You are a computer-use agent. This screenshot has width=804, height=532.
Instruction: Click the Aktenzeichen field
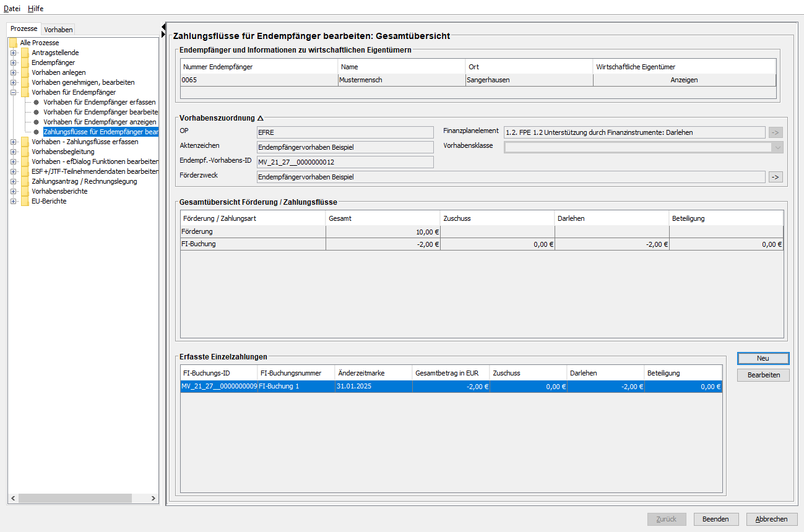click(x=345, y=147)
